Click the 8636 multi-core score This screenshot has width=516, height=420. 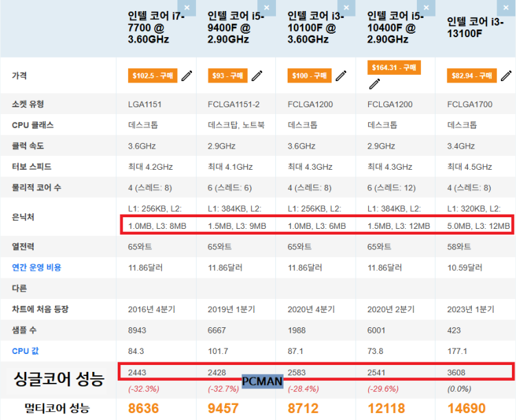(144, 408)
